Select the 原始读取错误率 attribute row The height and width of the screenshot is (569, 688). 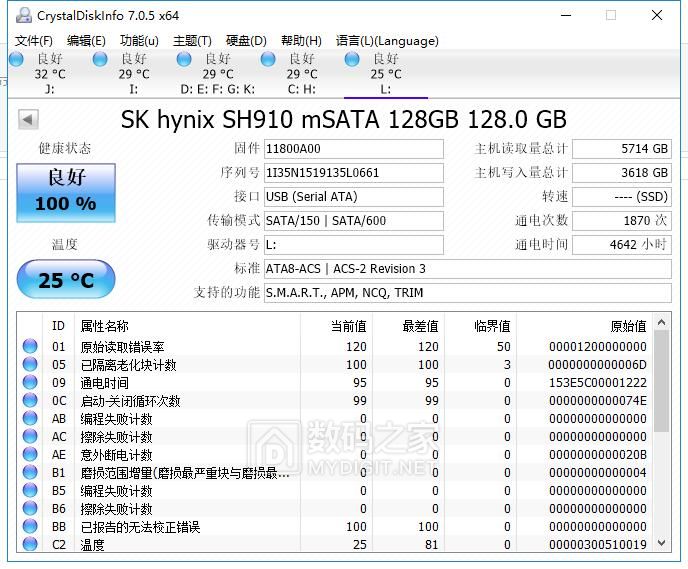tap(335, 347)
